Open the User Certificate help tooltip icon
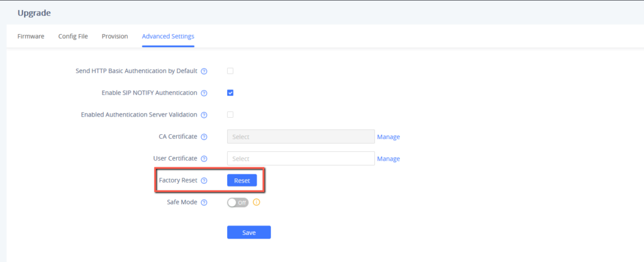The height and width of the screenshot is (262, 644). pyautogui.click(x=204, y=158)
